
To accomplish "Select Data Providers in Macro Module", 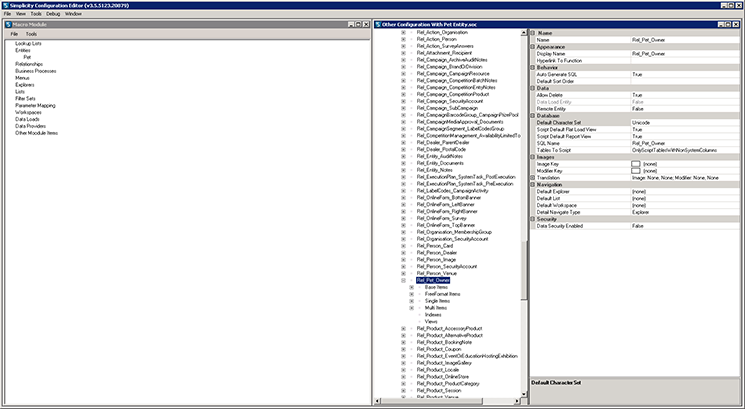I will click(x=30, y=126).
